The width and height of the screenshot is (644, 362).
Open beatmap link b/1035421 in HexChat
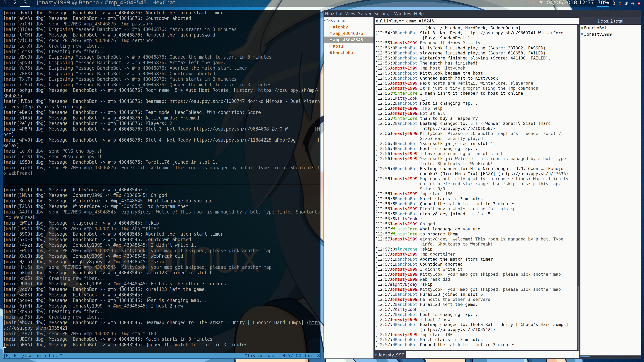point(457,329)
